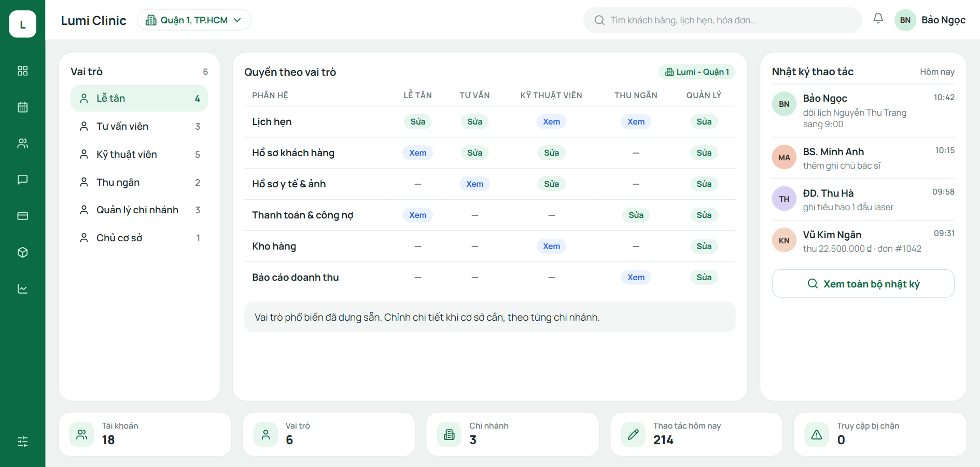The height and width of the screenshot is (467, 980).
Task: Click the Xem badge for Hồ sơ khách hàng under Lễ tân
Action: (417, 153)
